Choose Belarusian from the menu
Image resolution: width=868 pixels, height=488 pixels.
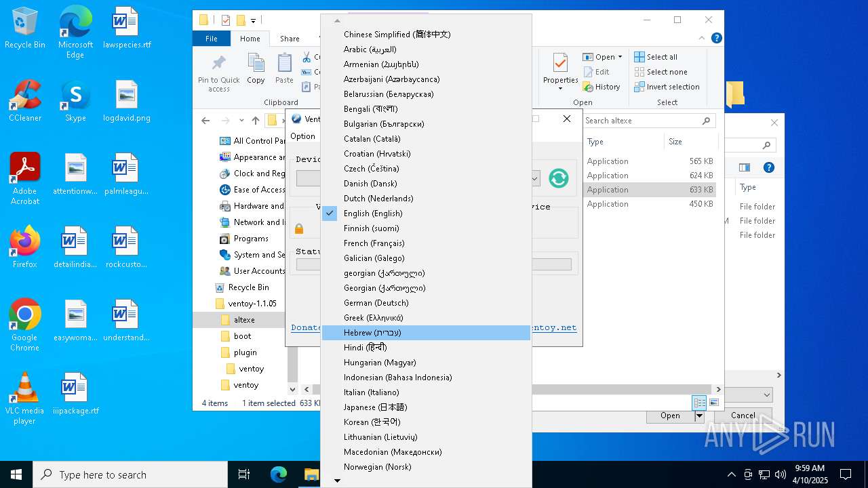click(426, 94)
